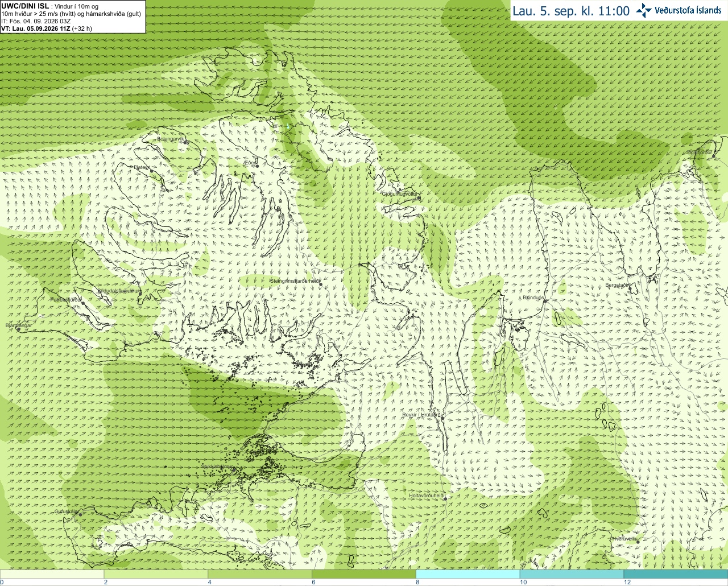This screenshot has width=728, height=586.
Task: Click the Patreksfjörður station label
Action: [x=66, y=299]
